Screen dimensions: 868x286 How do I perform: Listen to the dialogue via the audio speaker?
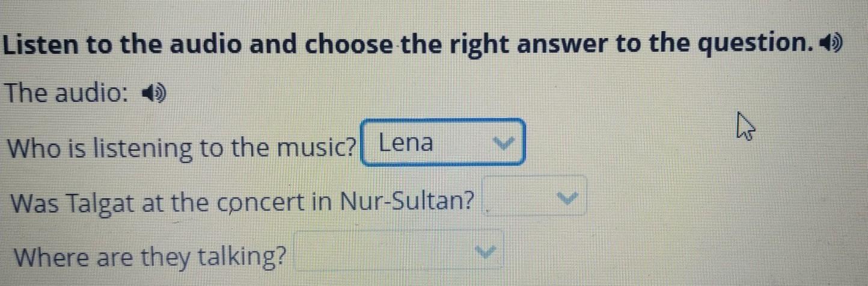tap(153, 96)
